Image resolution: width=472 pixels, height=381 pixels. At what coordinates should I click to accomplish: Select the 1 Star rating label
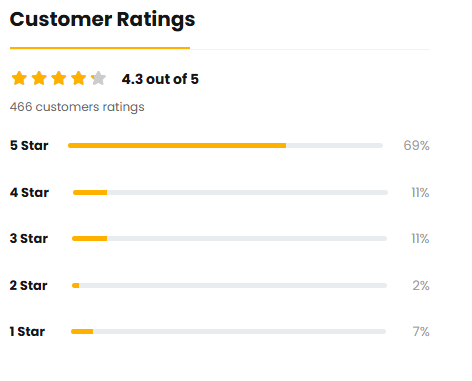point(27,332)
